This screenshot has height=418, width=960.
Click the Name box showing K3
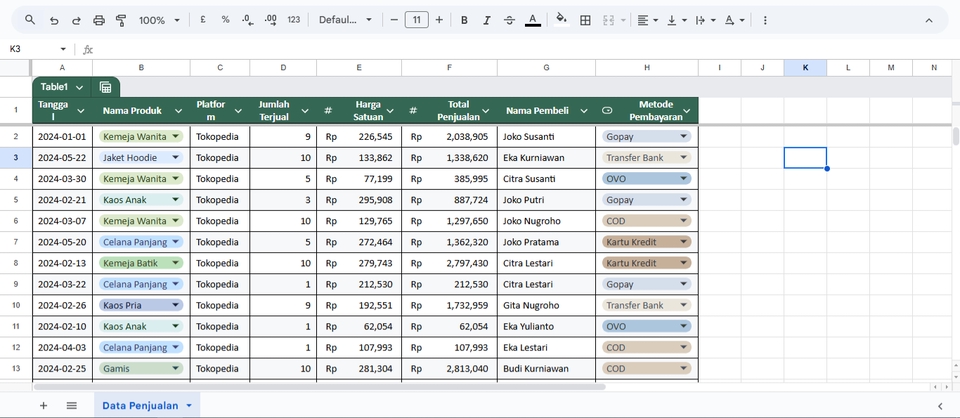pyautogui.click(x=31, y=49)
